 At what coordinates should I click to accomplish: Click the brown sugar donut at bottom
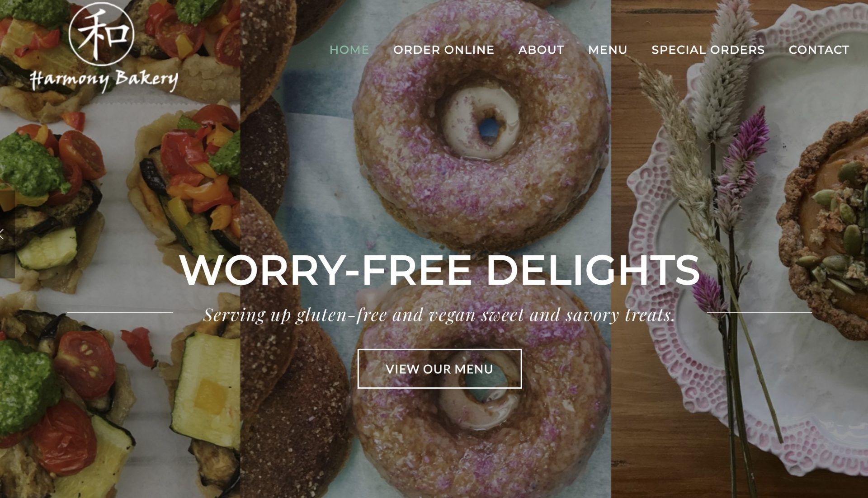pos(294,407)
